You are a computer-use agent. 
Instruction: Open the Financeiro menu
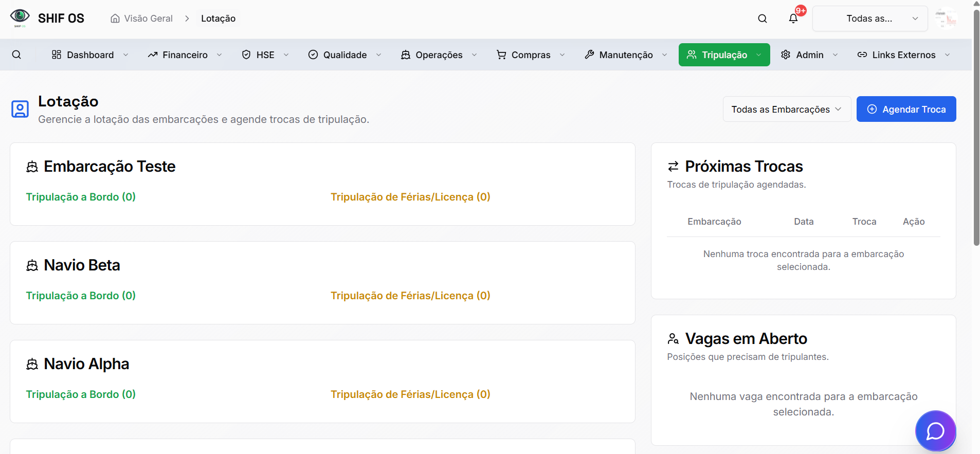185,55
